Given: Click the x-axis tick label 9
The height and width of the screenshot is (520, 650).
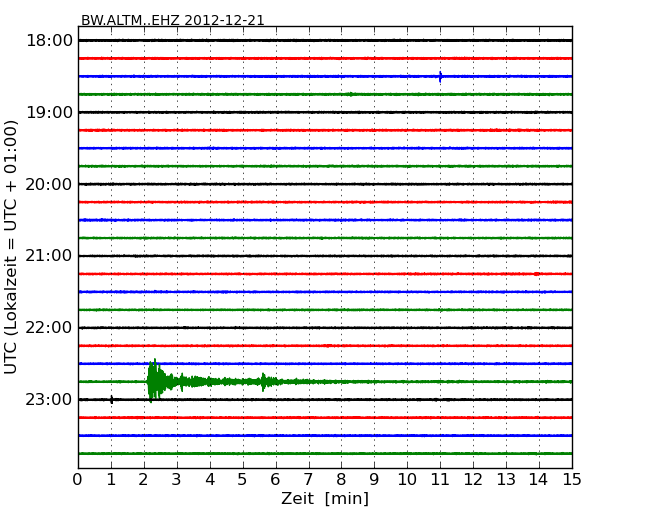Looking at the screenshot, I should point(374,480).
